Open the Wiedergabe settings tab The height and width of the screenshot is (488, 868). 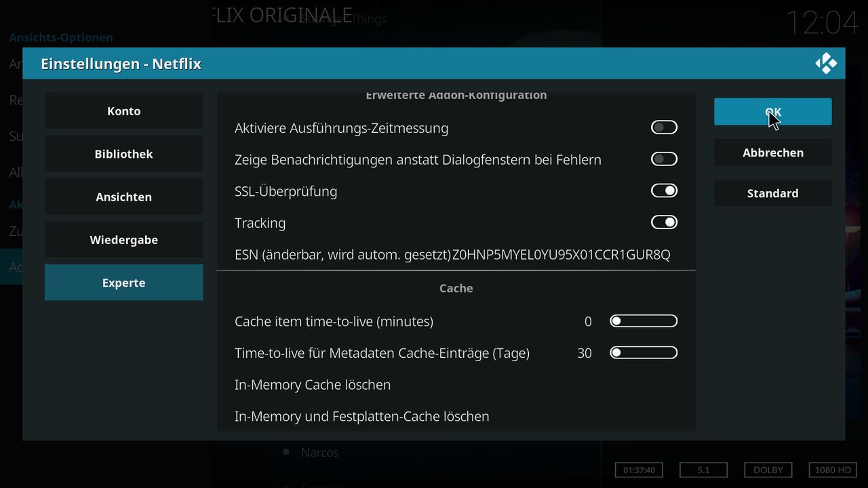coord(123,240)
